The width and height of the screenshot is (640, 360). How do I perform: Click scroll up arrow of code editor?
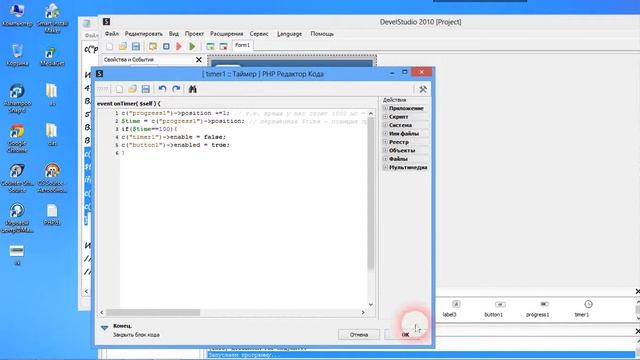pos(371,113)
